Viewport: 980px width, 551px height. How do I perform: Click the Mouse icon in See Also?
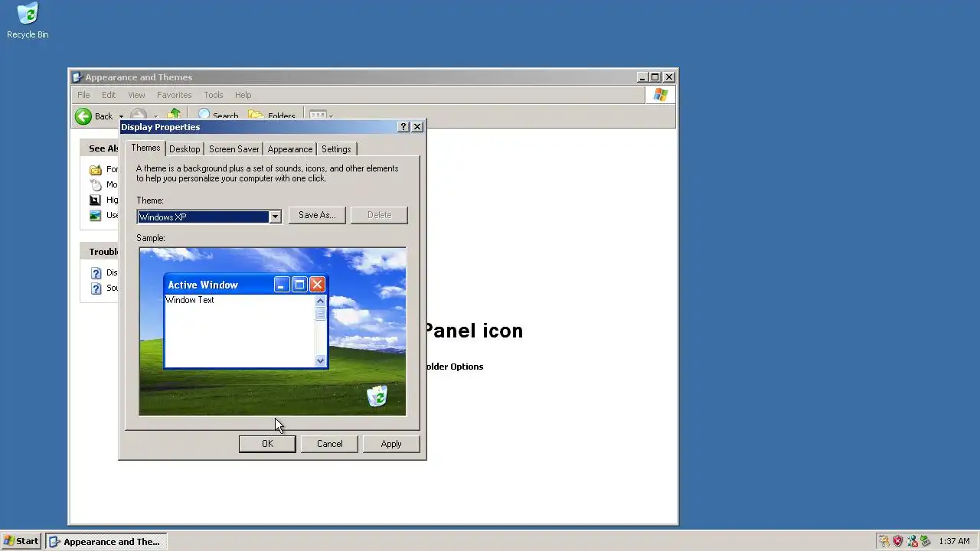96,185
